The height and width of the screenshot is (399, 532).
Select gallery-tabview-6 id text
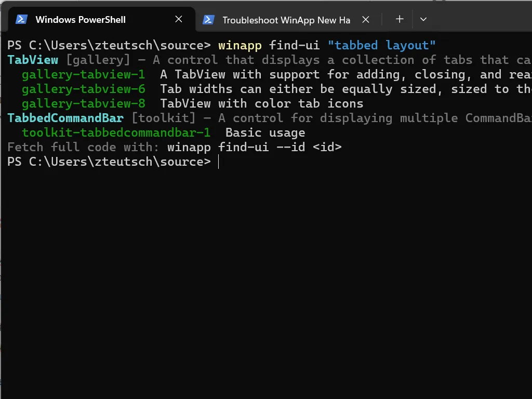[x=84, y=89]
